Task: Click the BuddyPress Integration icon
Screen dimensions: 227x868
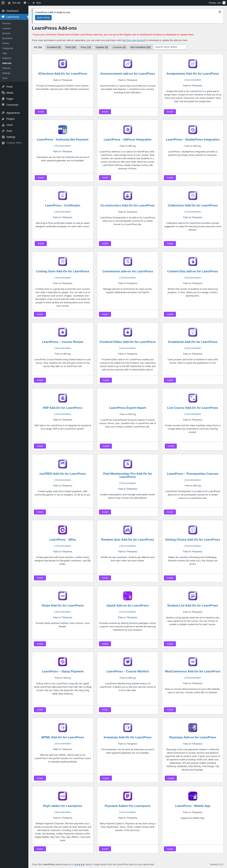Action: (x=193, y=129)
